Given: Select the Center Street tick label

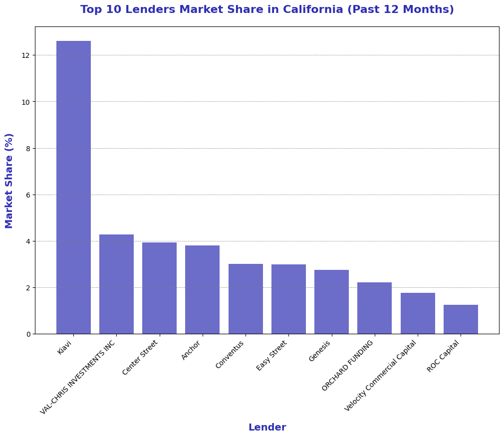Looking at the screenshot, I should [x=140, y=358].
